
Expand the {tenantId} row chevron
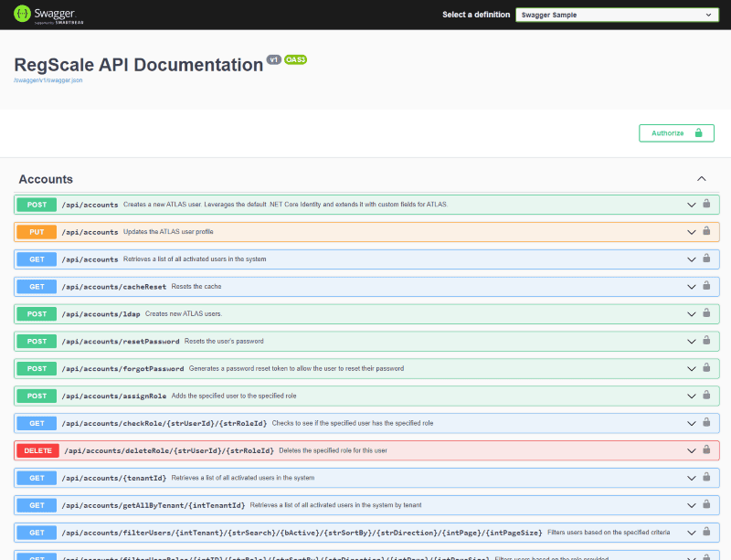692,479
